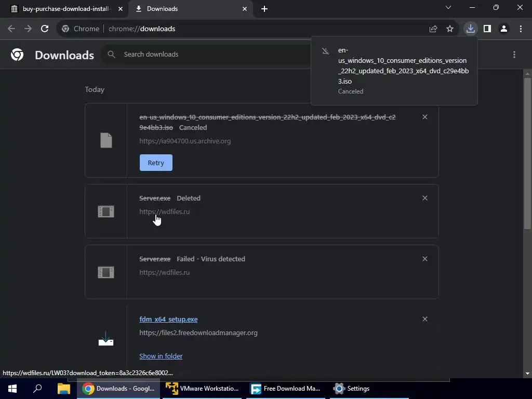Click the Today date heading
This screenshot has height=399, width=532.
[x=95, y=89]
